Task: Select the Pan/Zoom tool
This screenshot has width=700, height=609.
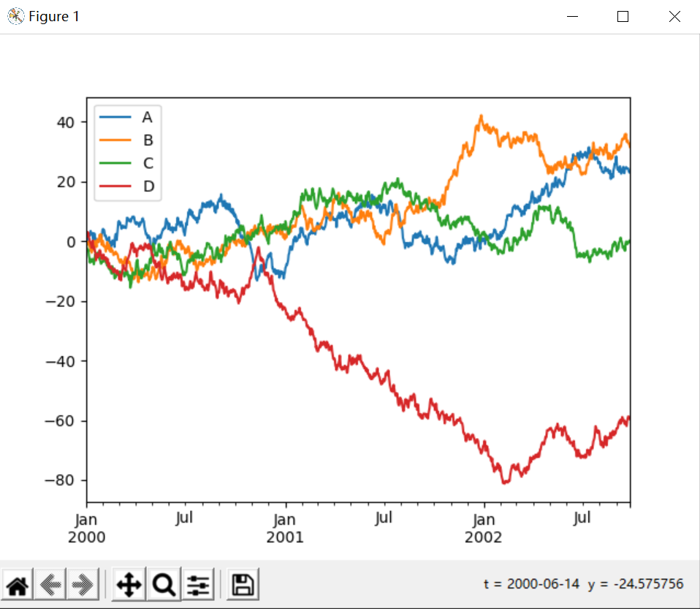Action: tap(128, 584)
